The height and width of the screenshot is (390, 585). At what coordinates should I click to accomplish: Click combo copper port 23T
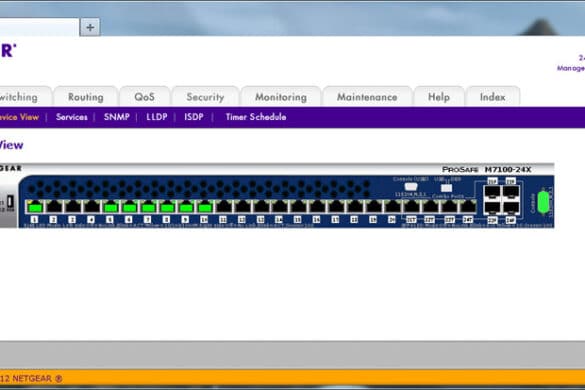[449, 207]
